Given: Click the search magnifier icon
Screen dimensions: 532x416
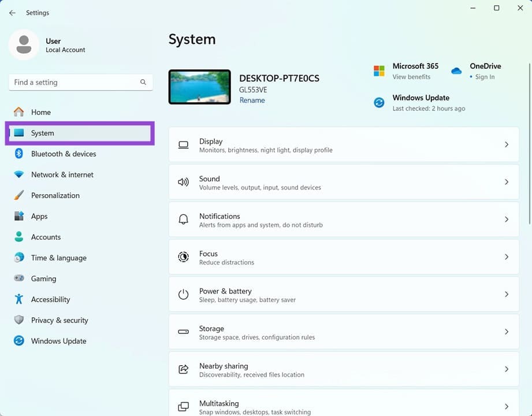Looking at the screenshot, I should pos(143,83).
